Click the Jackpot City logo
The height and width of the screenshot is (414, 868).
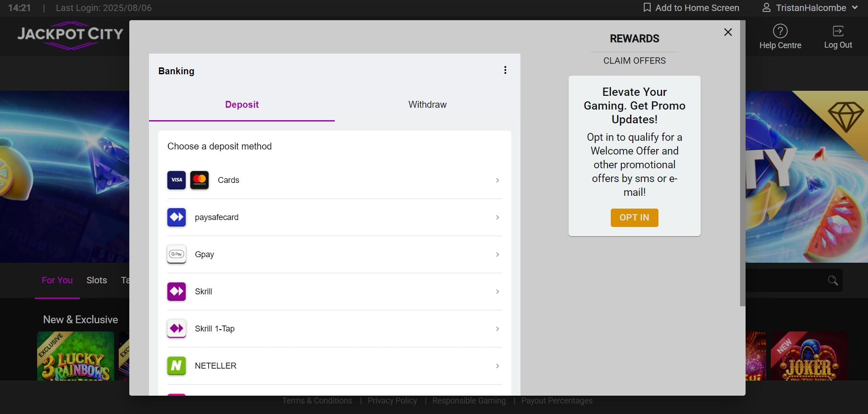pyautogui.click(x=70, y=35)
